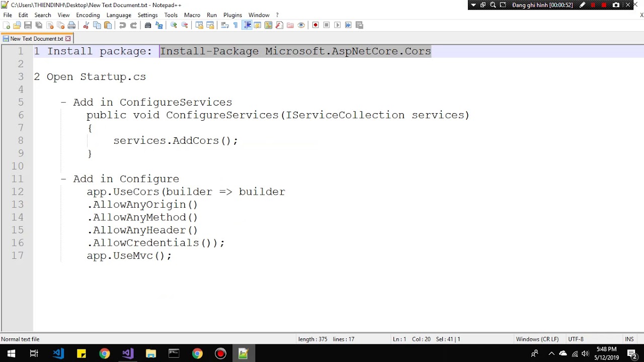The width and height of the screenshot is (644, 362).
Task: Open File Explorer from the taskbar
Action: click(x=150, y=353)
